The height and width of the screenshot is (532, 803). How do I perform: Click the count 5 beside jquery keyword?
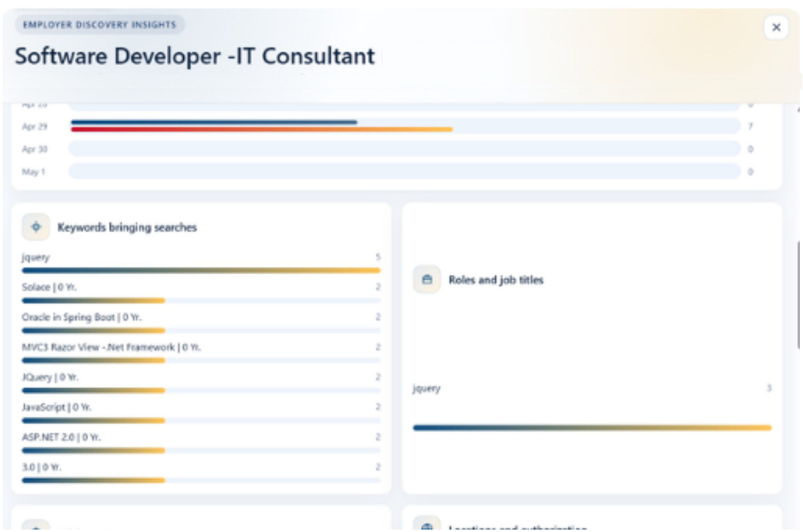click(x=378, y=257)
